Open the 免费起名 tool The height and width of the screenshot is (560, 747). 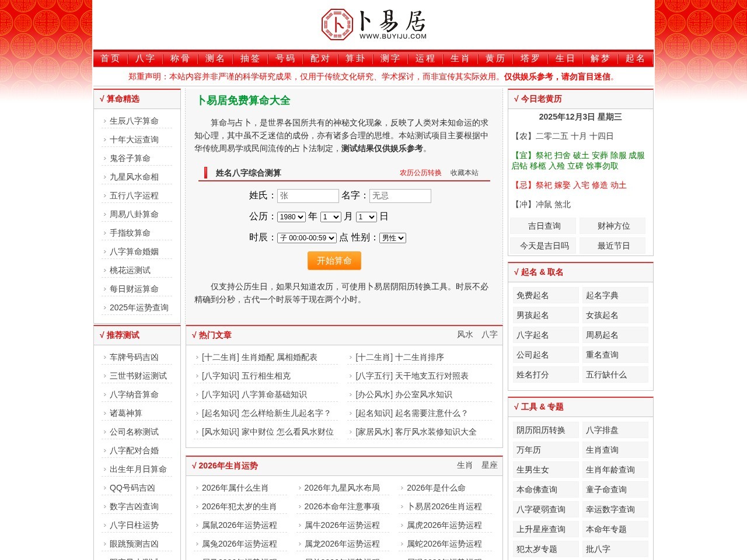coord(532,295)
